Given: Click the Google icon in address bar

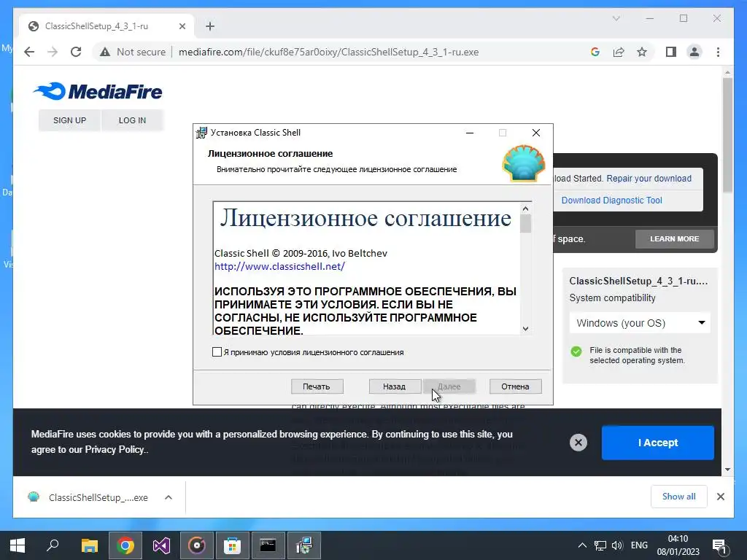Looking at the screenshot, I should point(595,52).
